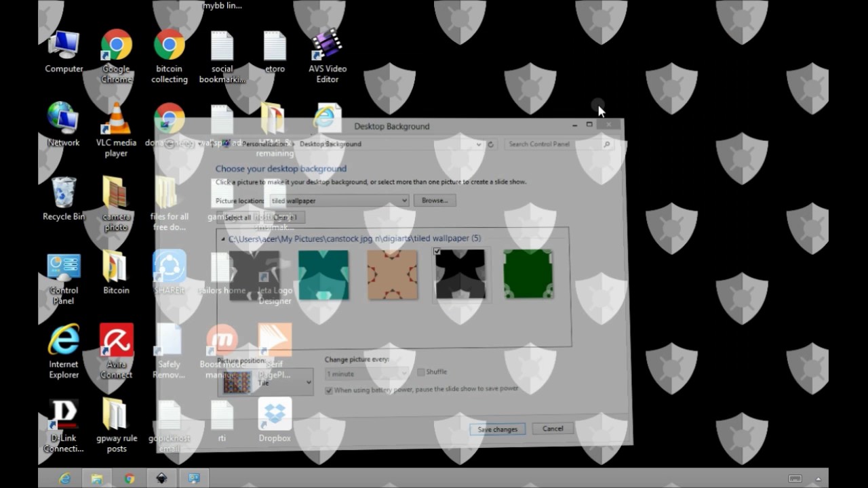Screen dimensions: 868x488
Task: Open the gpway rule posts folder
Action: (x=117, y=426)
